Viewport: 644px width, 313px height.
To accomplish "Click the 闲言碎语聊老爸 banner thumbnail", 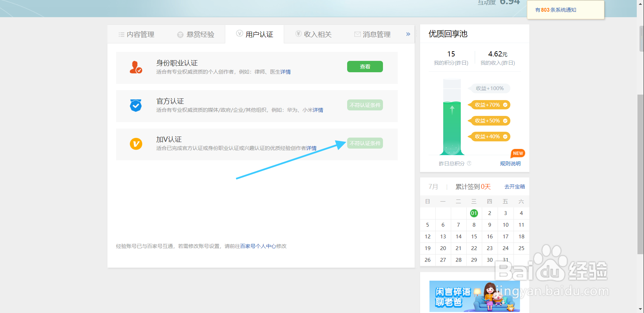I will (475, 296).
